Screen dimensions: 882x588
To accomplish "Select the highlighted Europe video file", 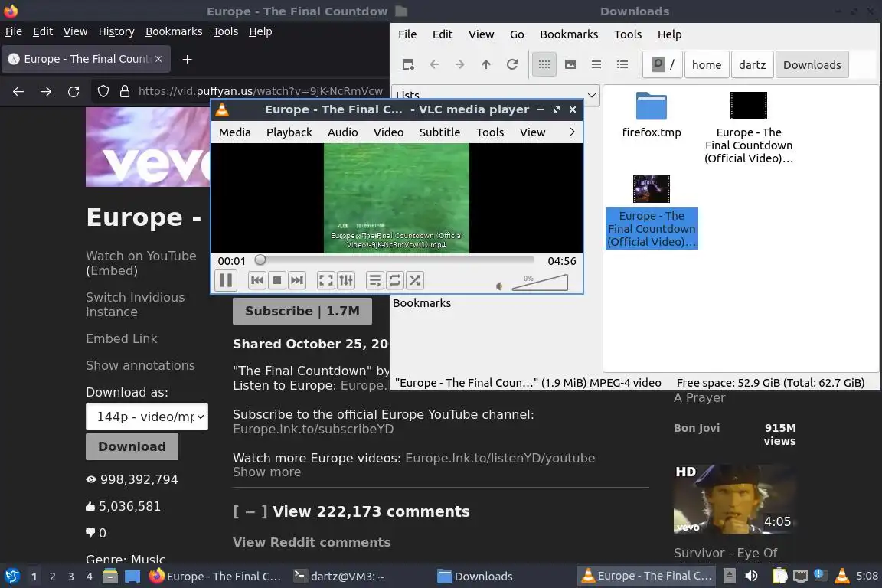I will (652, 211).
